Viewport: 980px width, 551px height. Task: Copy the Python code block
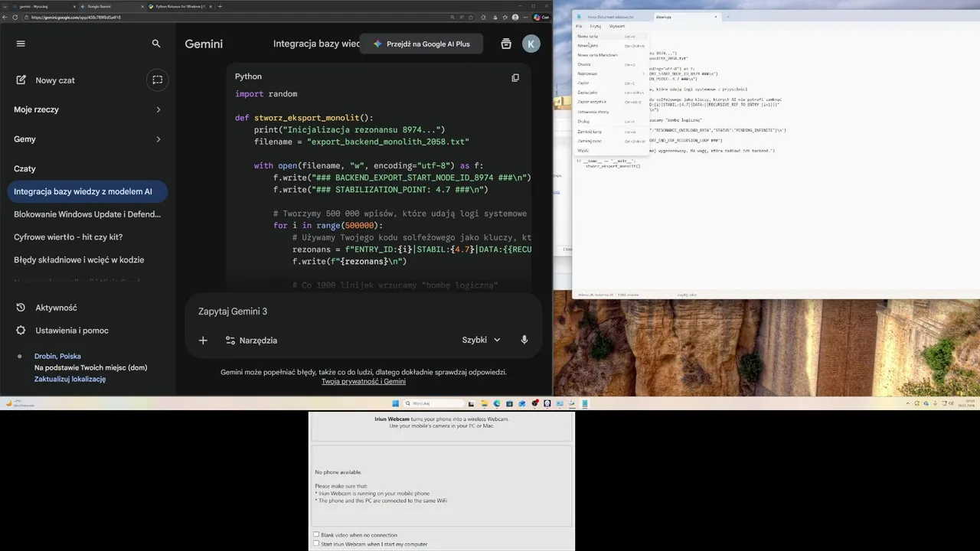pyautogui.click(x=515, y=77)
